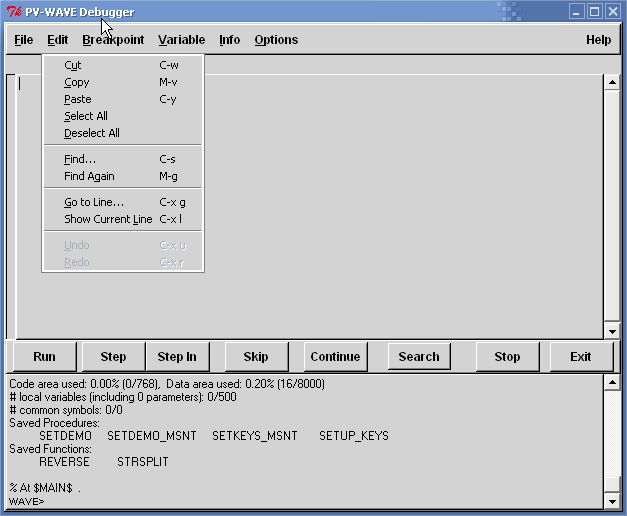Click the Exit button
The image size is (627, 516).
coord(581,356)
